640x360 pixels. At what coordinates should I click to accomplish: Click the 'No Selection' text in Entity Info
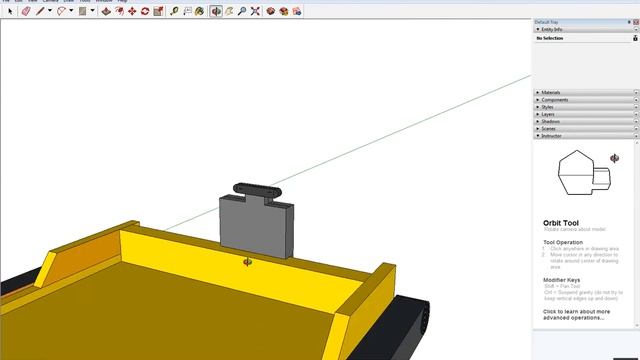(x=550, y=38)
